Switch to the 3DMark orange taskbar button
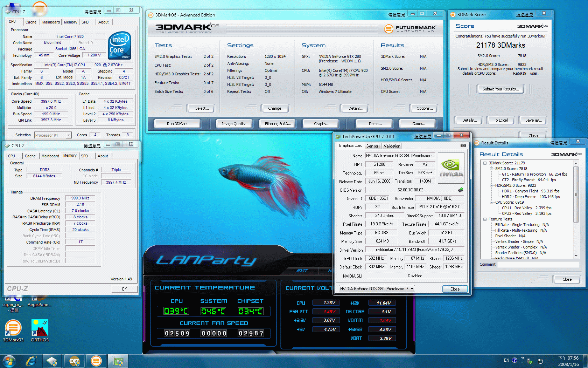This screenshot has height=368, width=588. tap(96, 361)
